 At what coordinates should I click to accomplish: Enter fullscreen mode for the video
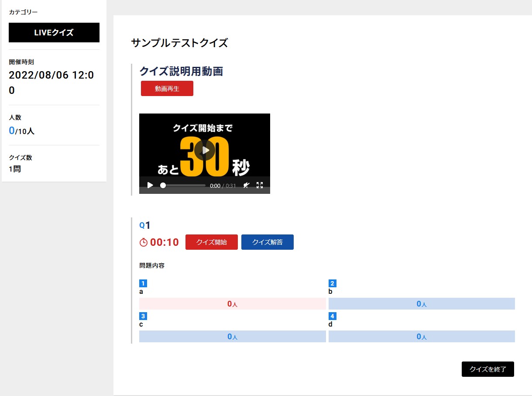[260, 185]
